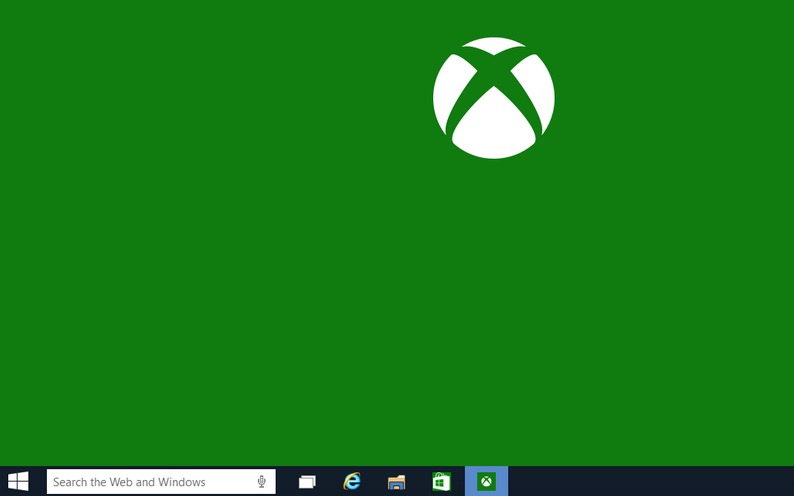The width and height of the screenshot is (794, 496).
Task: Open File Explorer from the taskbar
Action: point(397,482)
